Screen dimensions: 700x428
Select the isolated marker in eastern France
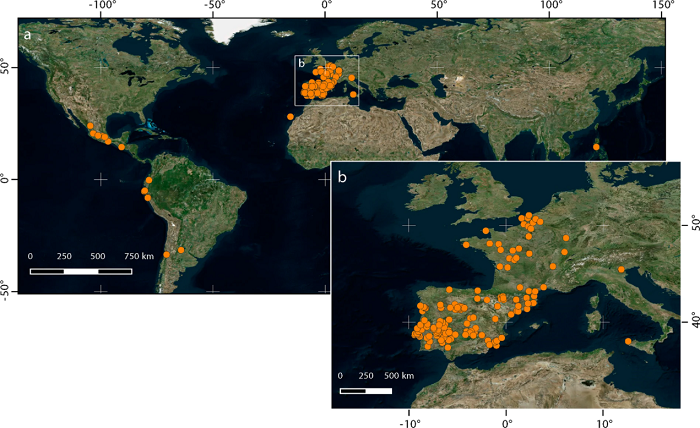[x=567, y=238]
